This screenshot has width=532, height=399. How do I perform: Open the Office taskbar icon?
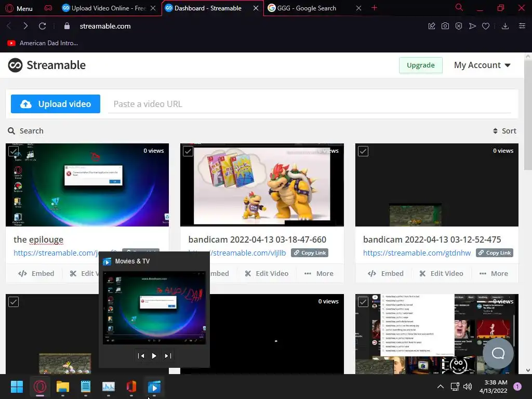pos(131,387)
